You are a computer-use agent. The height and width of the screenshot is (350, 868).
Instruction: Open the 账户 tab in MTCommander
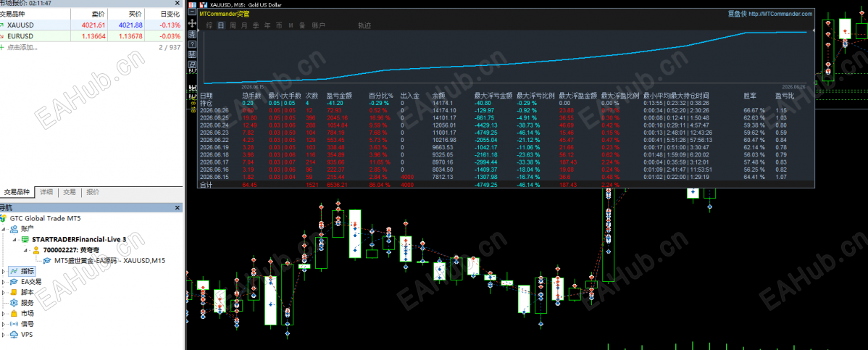[318, 25]
